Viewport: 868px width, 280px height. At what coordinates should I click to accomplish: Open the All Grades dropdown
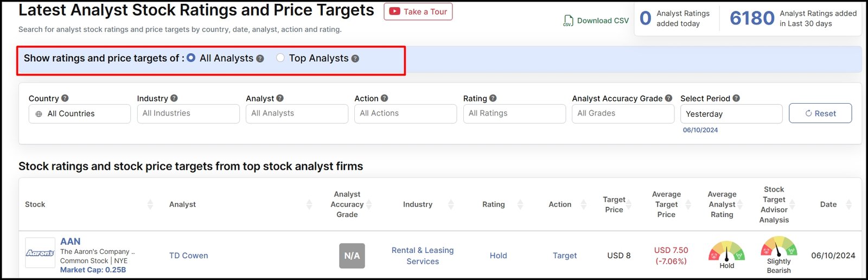[623, 114]
